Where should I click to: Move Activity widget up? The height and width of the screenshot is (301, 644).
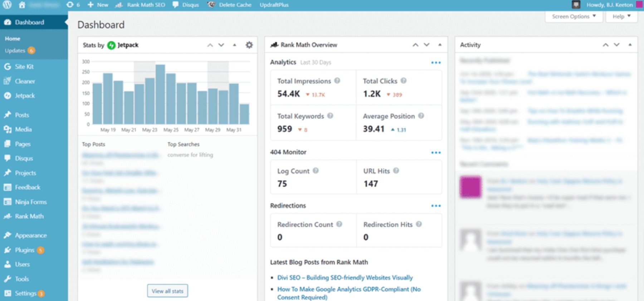(605, 45)
